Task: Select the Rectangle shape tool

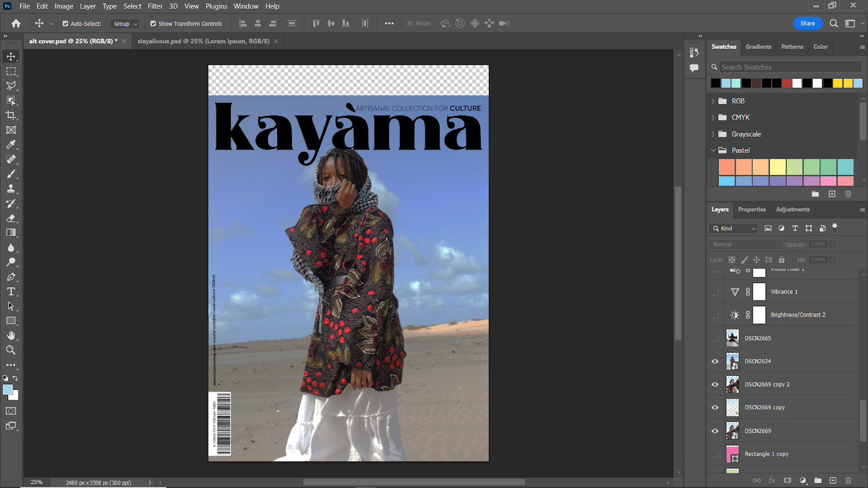Action: click(11, 320)
